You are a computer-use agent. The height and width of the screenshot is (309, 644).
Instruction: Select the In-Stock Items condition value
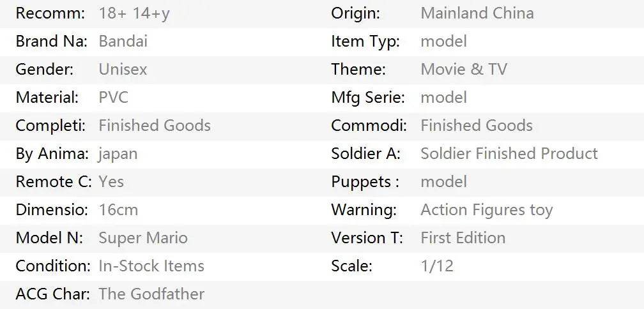(x=151, y=266)
